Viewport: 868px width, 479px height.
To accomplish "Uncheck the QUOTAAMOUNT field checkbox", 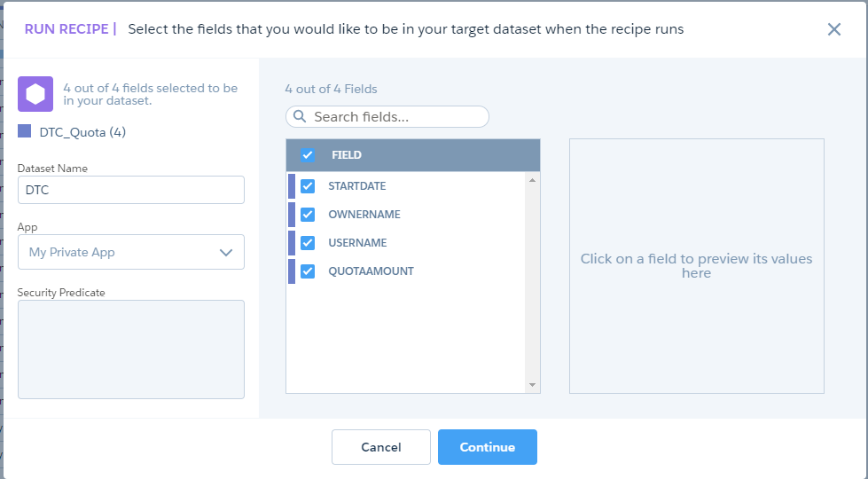I will coord(308,271).
